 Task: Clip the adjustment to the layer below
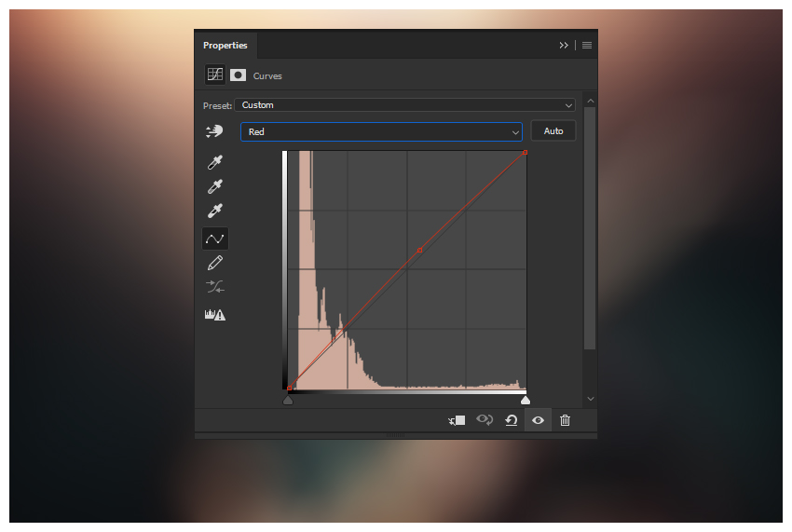click(457, 420)
